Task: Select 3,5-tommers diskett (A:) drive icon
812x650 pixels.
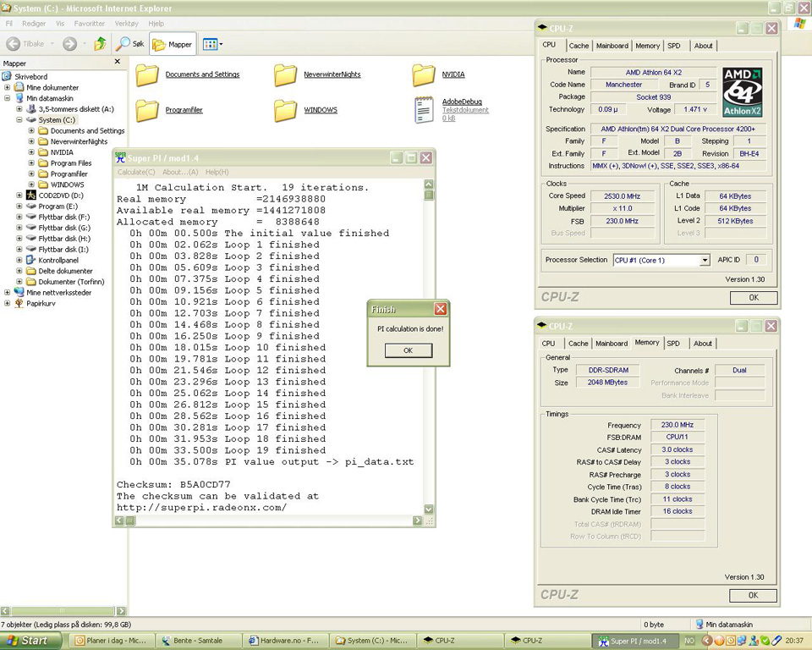Action: (31, 109)
